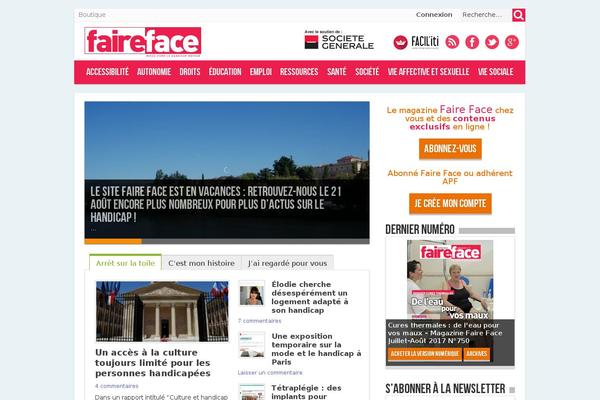The width and height of the screenshot is (600, 400).
Task: Open the Vie sociale menu
Action: 496,72
